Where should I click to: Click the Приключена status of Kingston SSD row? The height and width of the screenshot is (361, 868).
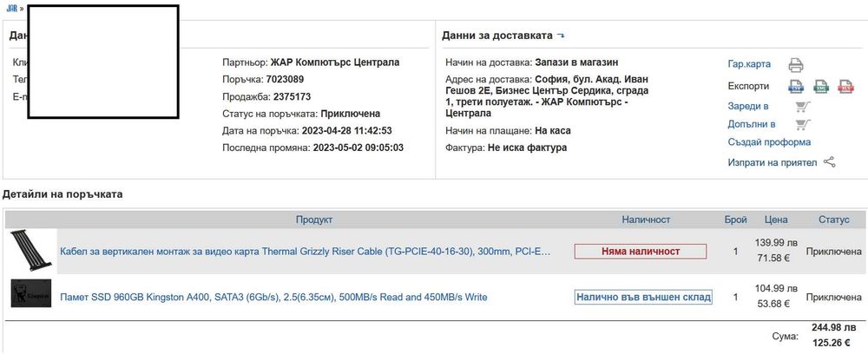833,298
